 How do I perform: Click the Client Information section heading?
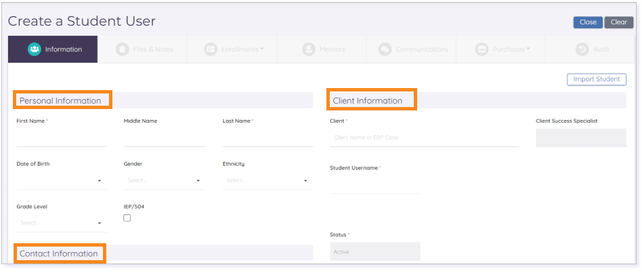(368, 101)
